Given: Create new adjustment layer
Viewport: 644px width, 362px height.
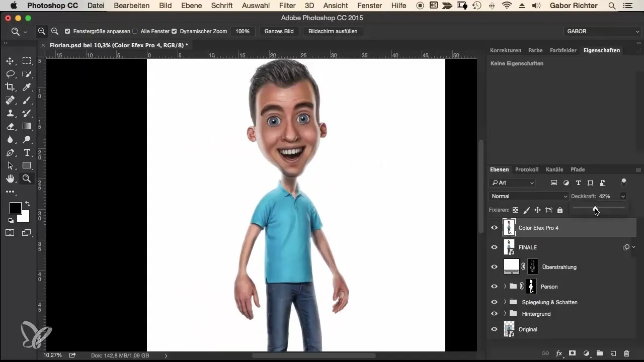Looking at the screenshot, I should click(x=586, y=353).
